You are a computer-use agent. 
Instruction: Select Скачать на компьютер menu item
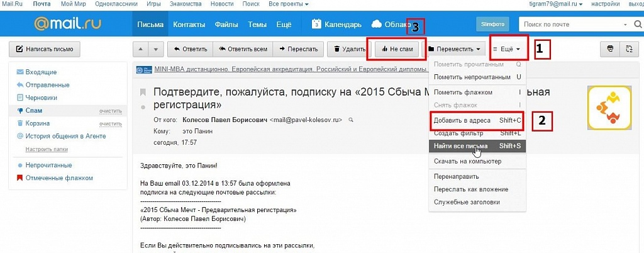point(477,161)
